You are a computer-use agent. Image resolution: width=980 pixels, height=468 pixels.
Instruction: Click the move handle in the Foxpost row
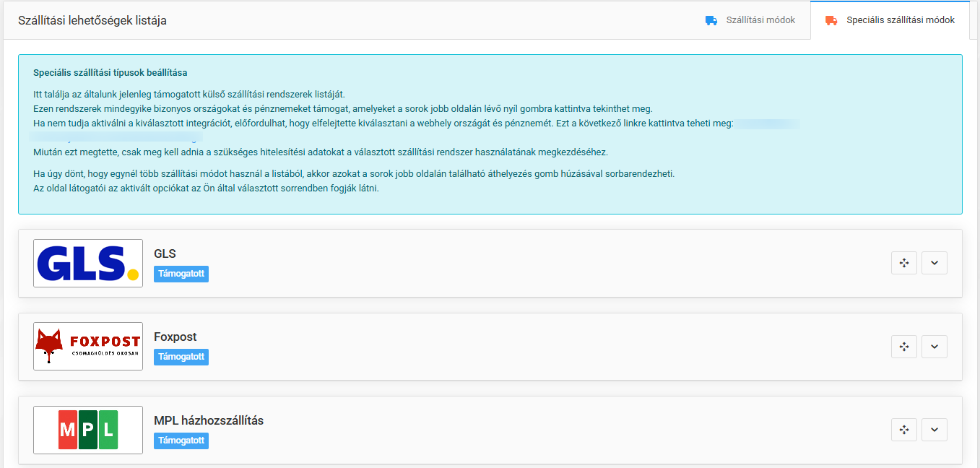tap(903, 347)
